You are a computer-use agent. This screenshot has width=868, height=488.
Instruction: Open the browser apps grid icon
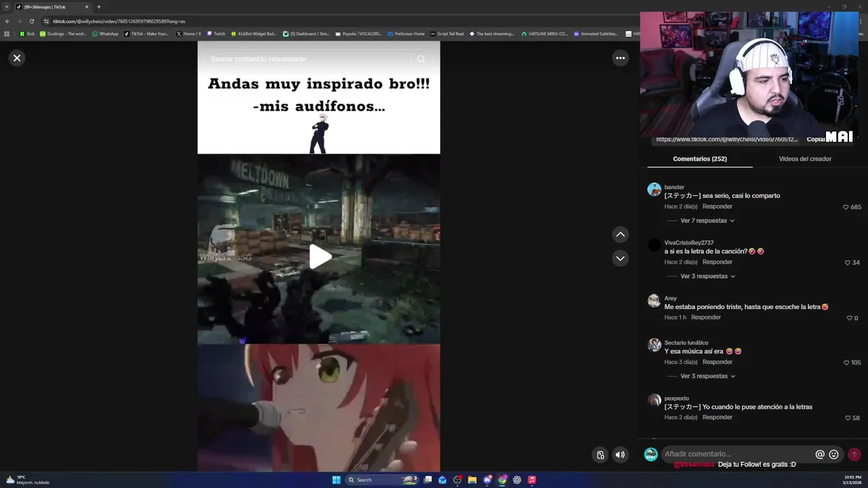[7, 33]
